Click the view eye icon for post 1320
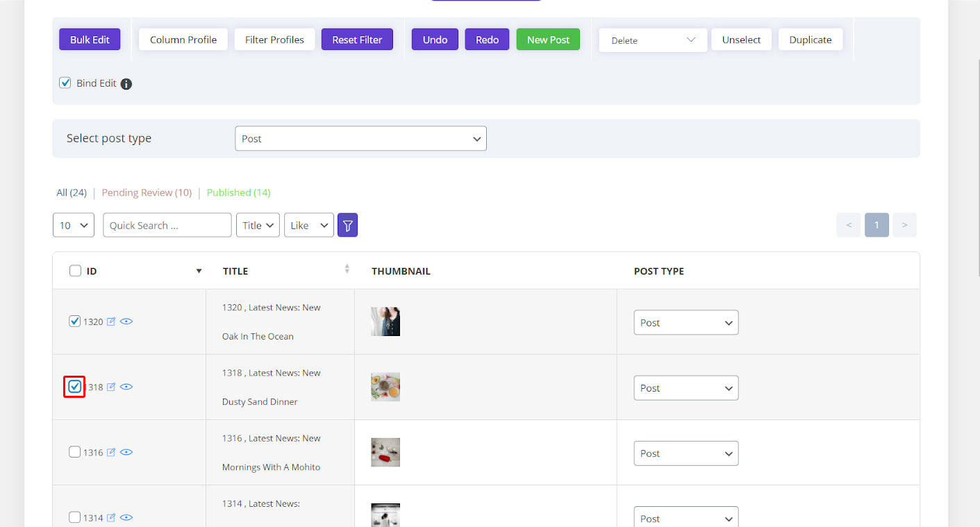The image size is (980, 527). (x=126, y=321)
